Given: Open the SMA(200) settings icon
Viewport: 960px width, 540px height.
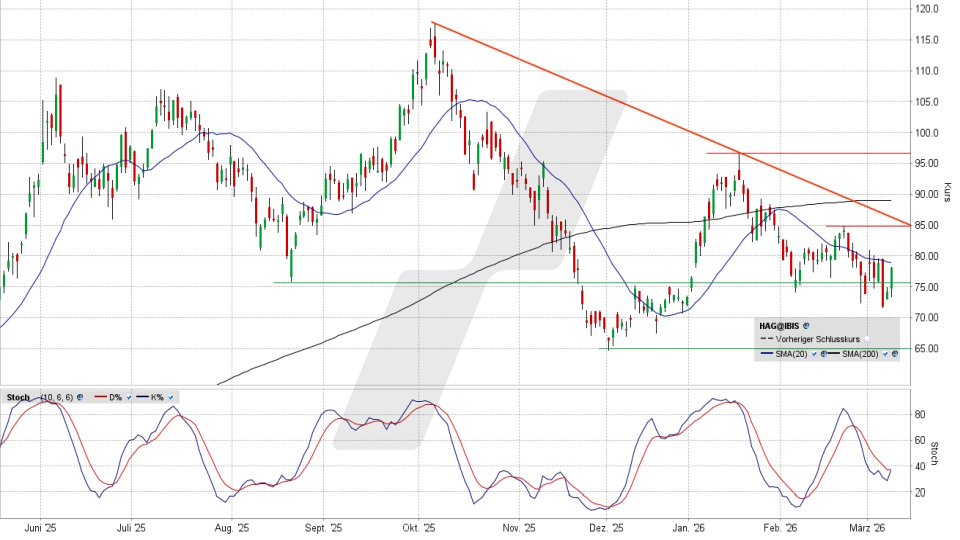Looking at the screenshot, I should [894, 354].
